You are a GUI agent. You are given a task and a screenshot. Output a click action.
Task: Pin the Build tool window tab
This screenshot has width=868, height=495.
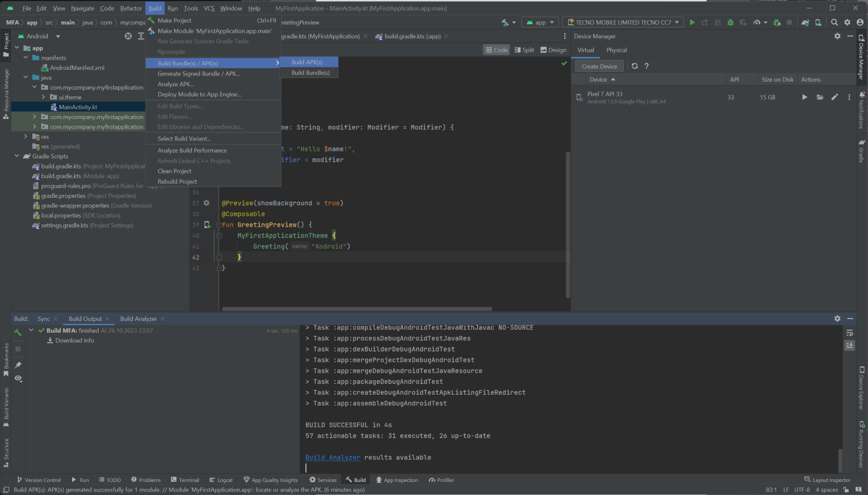18,365
